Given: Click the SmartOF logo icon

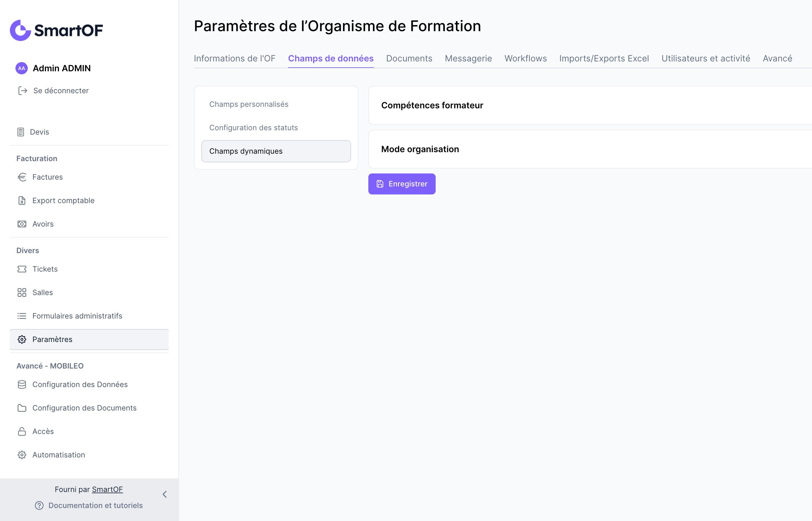Looking at the screenshot, I should pos(20,31).
